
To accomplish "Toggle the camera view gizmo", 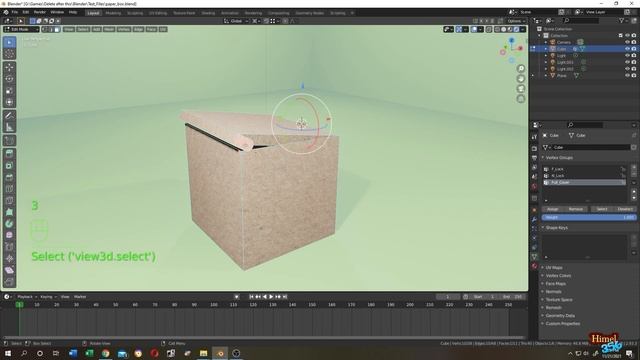I will (521, 89).
